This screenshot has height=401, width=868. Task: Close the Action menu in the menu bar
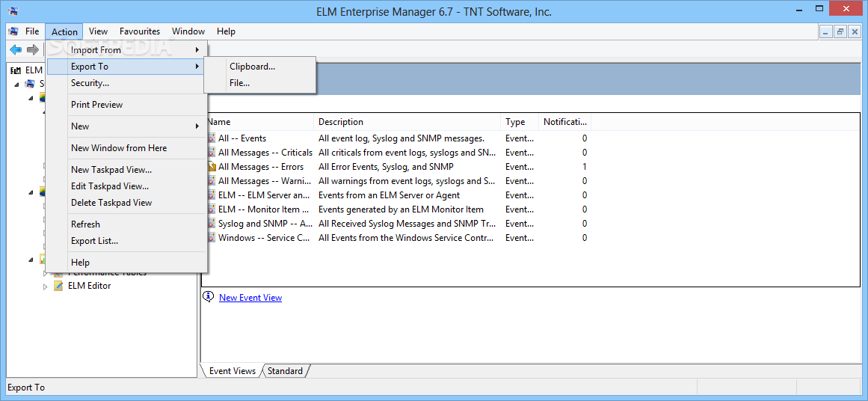click(64, 31)
